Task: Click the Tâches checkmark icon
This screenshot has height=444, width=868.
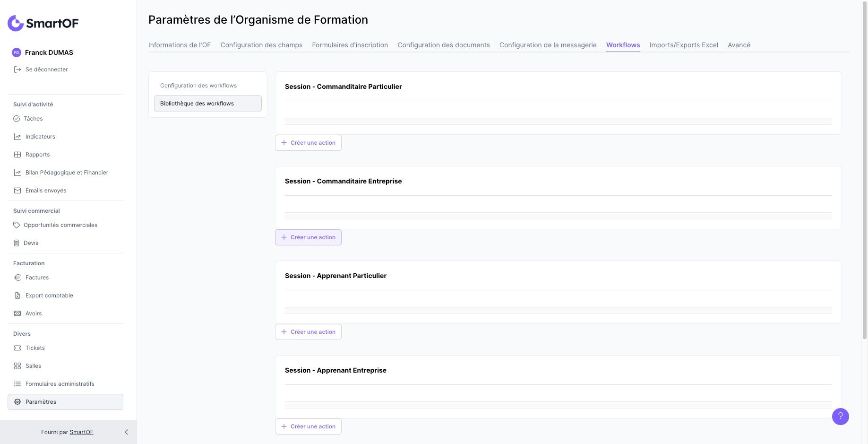Action: [x=17, y=119]
